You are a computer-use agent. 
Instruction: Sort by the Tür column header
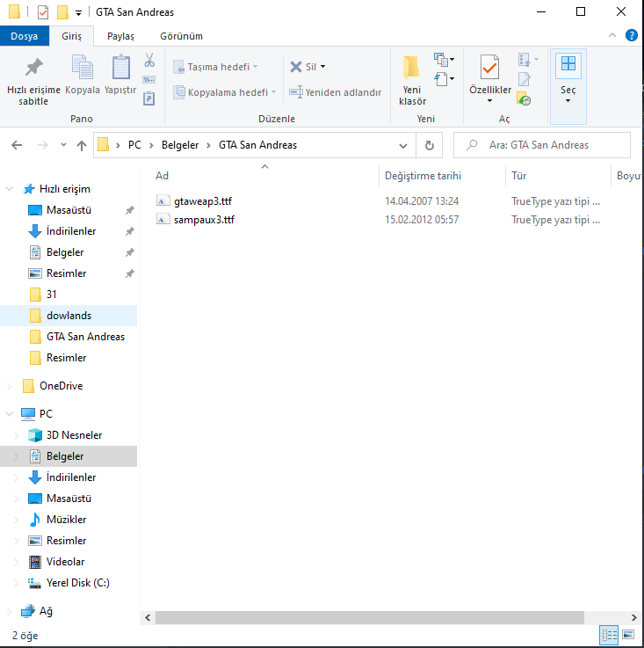(519, 176)
